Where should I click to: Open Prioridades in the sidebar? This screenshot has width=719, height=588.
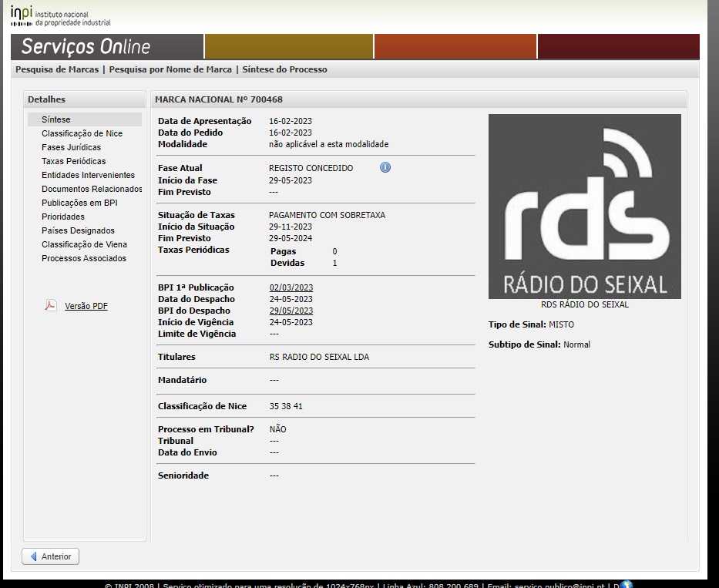click(63, 217)
